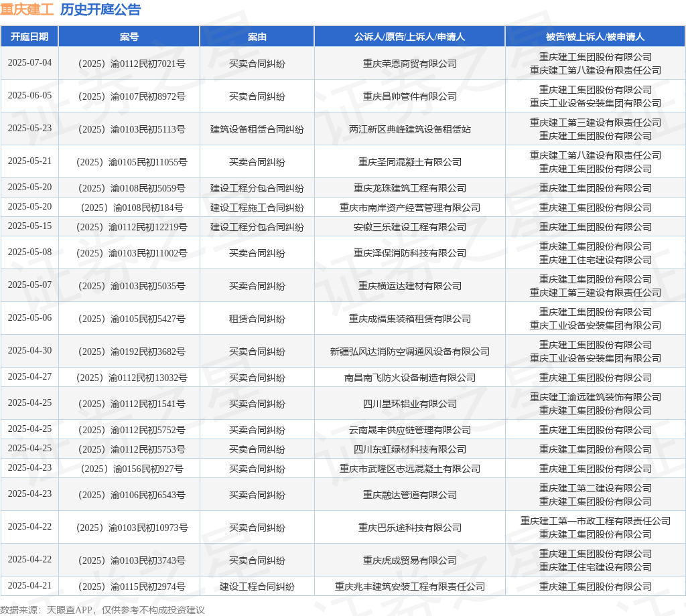Click plaintiff 两江新区典峰建筑设备租赁站

click(409, 129)
